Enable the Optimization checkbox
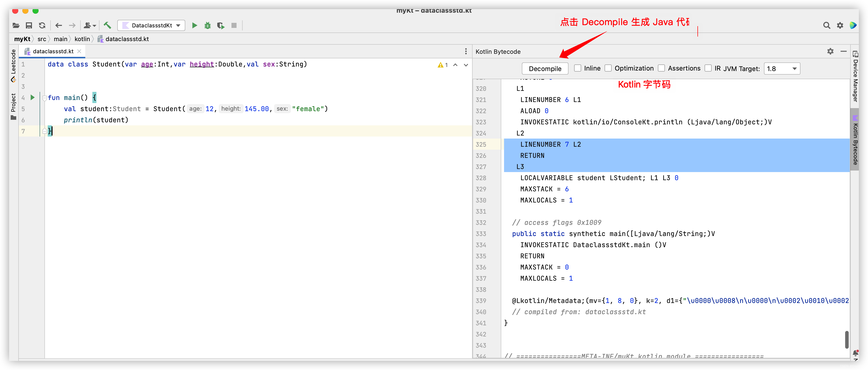The width and height of the screenshot is (868, 370). coord(608,68)
